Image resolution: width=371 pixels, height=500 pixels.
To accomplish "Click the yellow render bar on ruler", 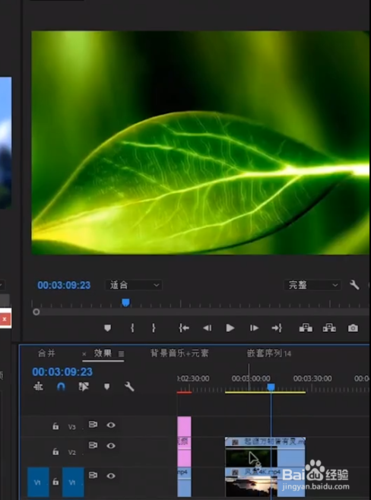I will pos(265,392).
